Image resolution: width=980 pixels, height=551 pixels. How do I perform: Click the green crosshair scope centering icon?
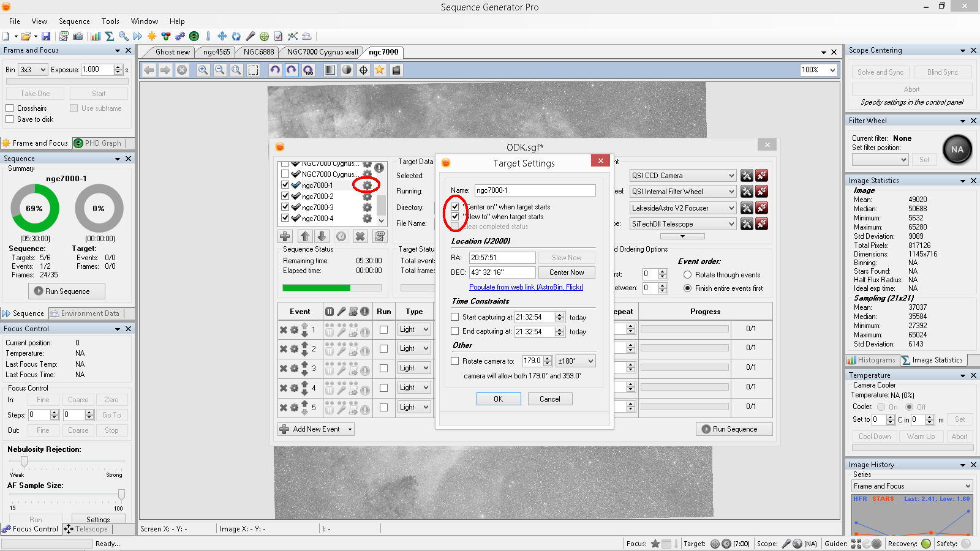tap(265, 36)
